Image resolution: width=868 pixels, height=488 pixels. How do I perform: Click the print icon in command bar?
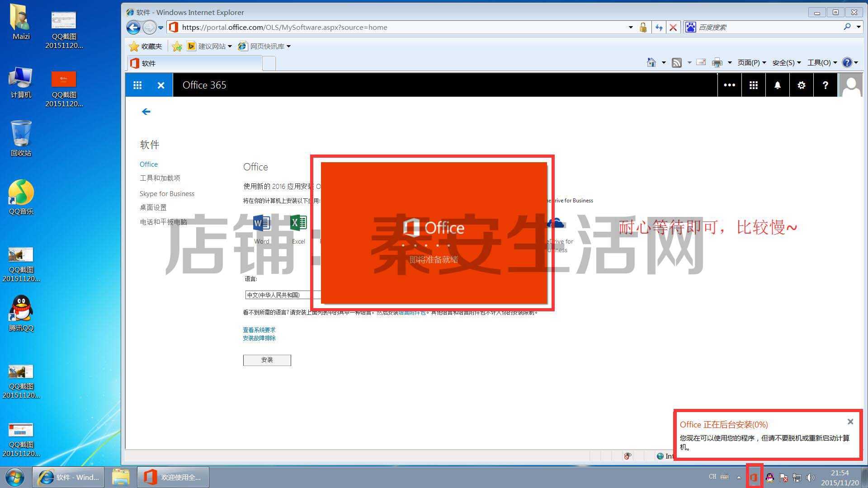(717, 62)
